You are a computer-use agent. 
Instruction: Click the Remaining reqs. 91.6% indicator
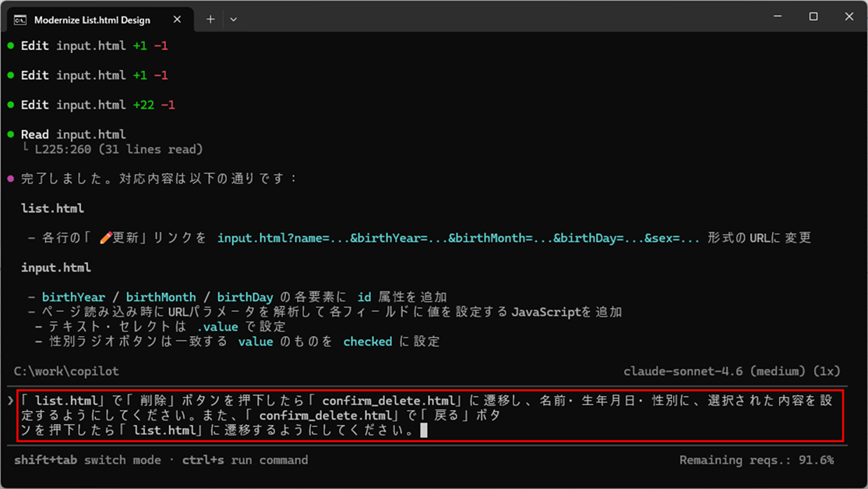[756, 460]
